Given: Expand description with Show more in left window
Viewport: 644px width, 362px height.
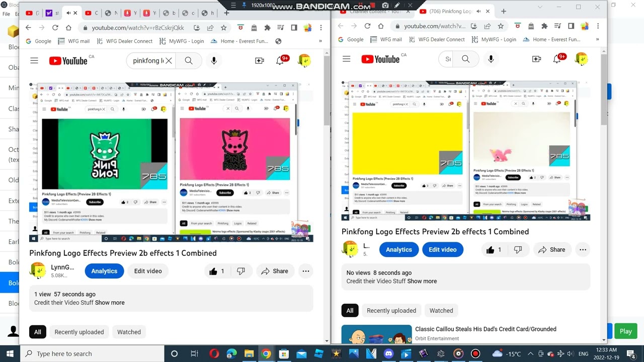Looking at the screenshot, I should (110, 303).
